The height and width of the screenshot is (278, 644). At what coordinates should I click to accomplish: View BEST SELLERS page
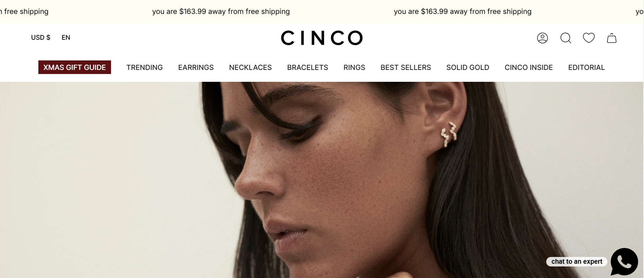(x=406, y=67)
